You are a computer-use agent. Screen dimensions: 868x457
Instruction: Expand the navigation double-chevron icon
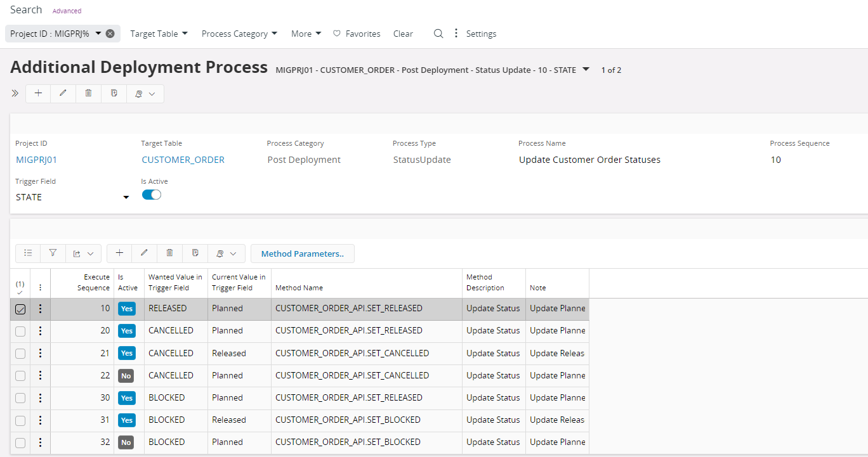(15, 93)
